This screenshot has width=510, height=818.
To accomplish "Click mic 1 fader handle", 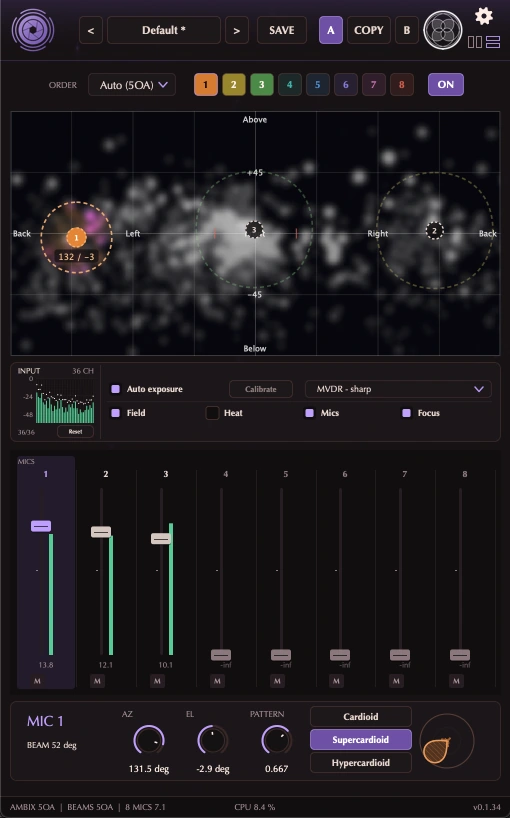I will pos(41,526).
